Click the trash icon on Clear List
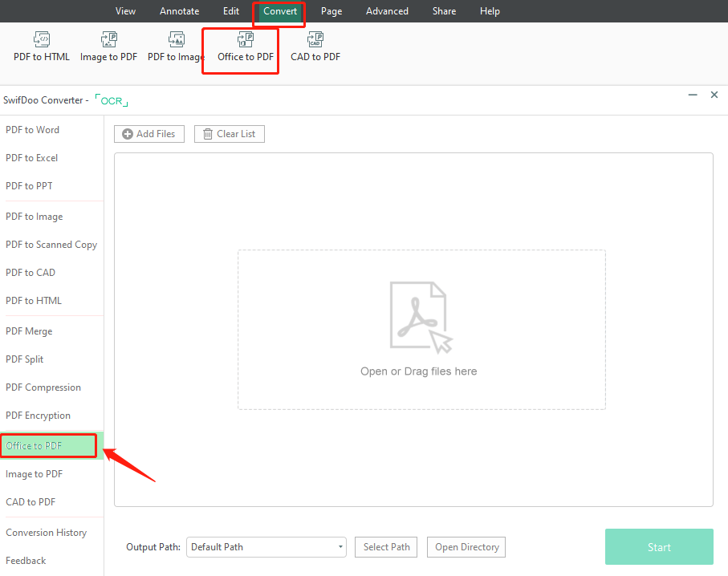The width and height of the screenshot is (728, 576). [208, 134]
